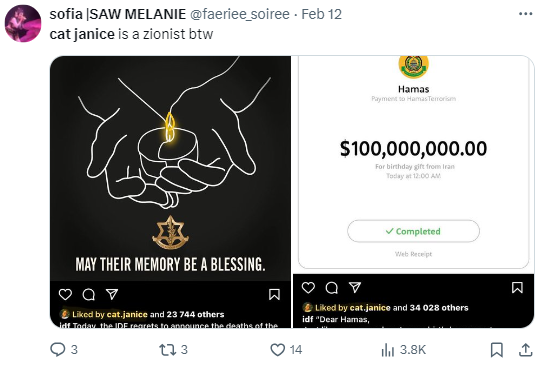The width and height of the screenshot is (543, 367).
Task: Click the bookmark icon in the right image
Action: click(x=517, y=287)
